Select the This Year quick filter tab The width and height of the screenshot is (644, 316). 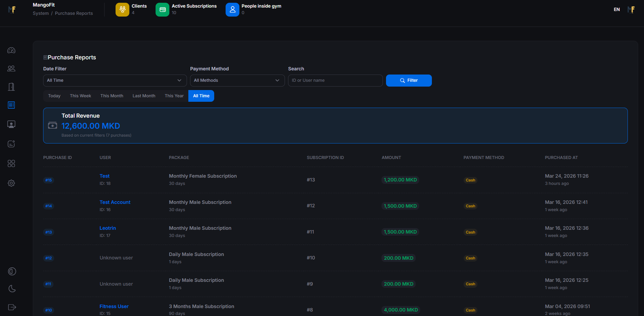click(x=174, y=96)
